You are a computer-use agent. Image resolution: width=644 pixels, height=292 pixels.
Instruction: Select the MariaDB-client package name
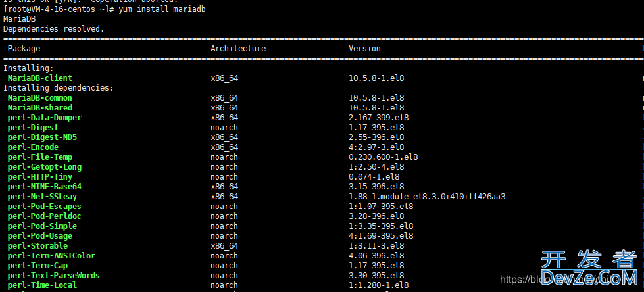[40, 78]
